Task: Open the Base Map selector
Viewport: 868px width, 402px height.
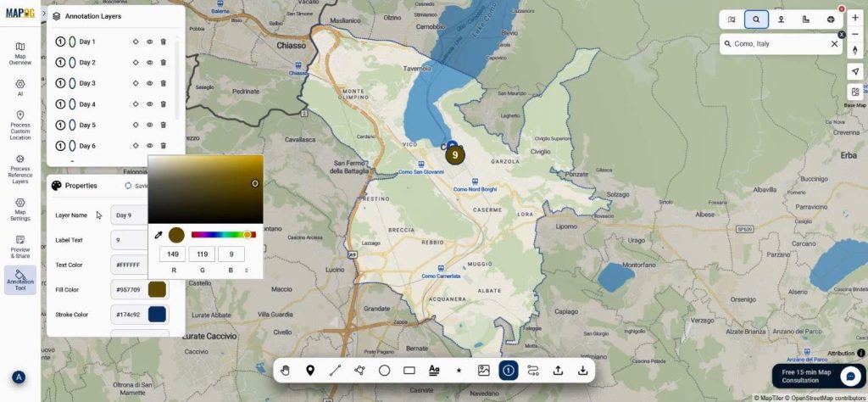Action: (x=854, y=92)
